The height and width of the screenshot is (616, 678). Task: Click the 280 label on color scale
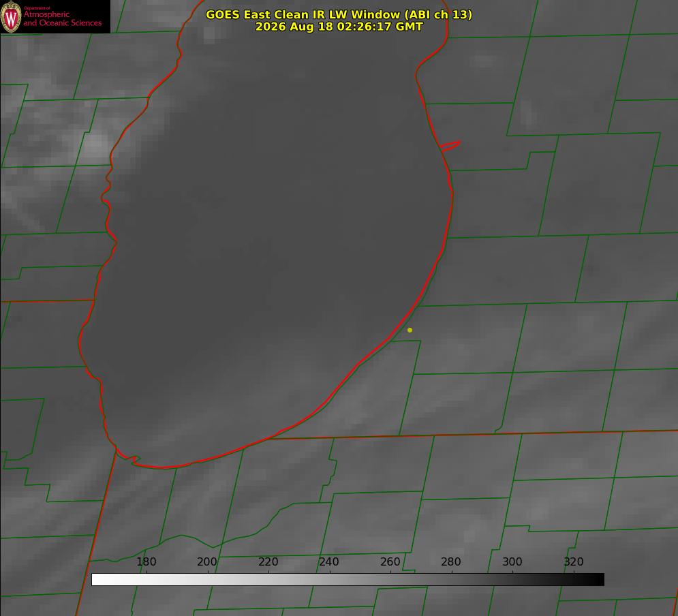[451, 561]
